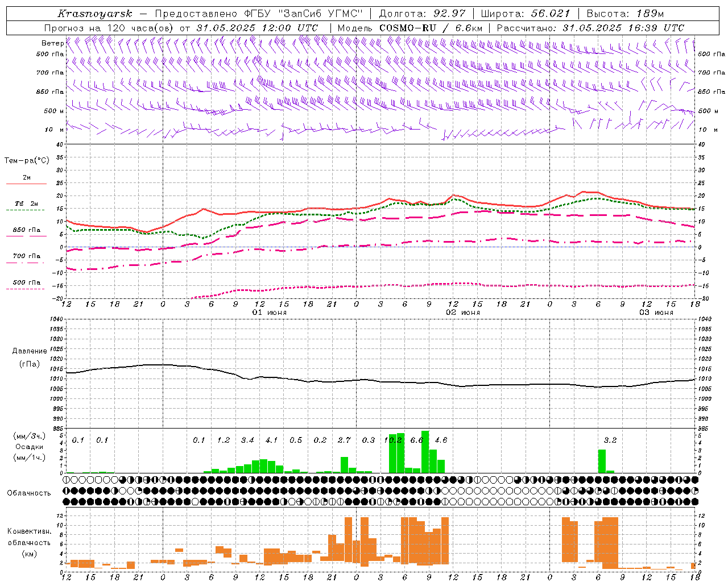Click the 'Тем-ра(°C)' temperature label
This screenshot has height=582, width=728.
pos(27,161)
